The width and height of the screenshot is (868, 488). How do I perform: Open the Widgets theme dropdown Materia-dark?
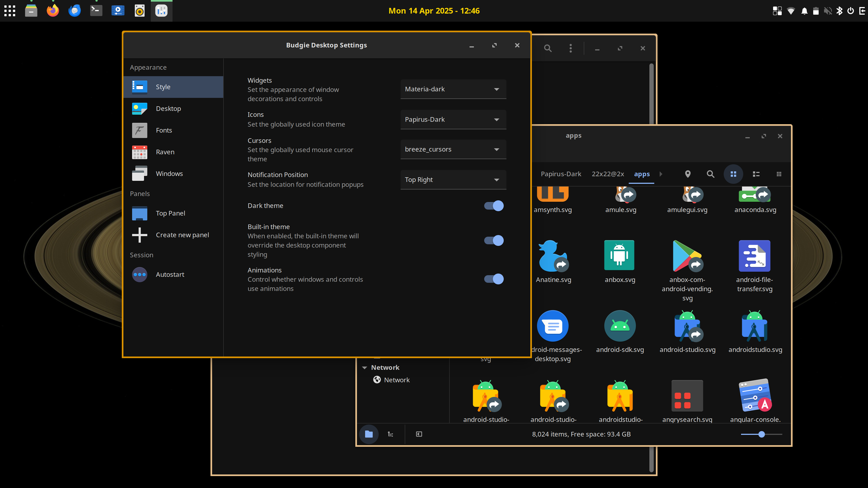point(453,89)
